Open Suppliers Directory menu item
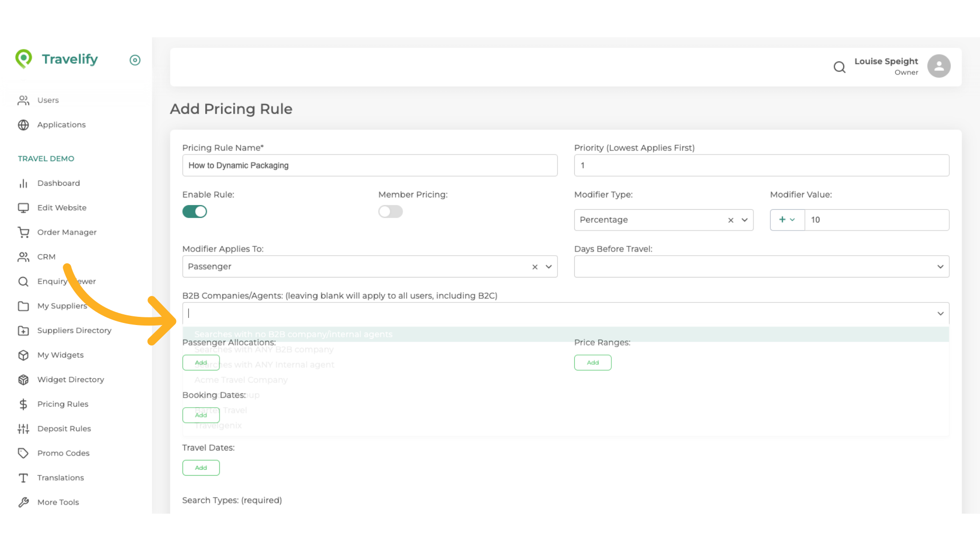 coord(74,331)
